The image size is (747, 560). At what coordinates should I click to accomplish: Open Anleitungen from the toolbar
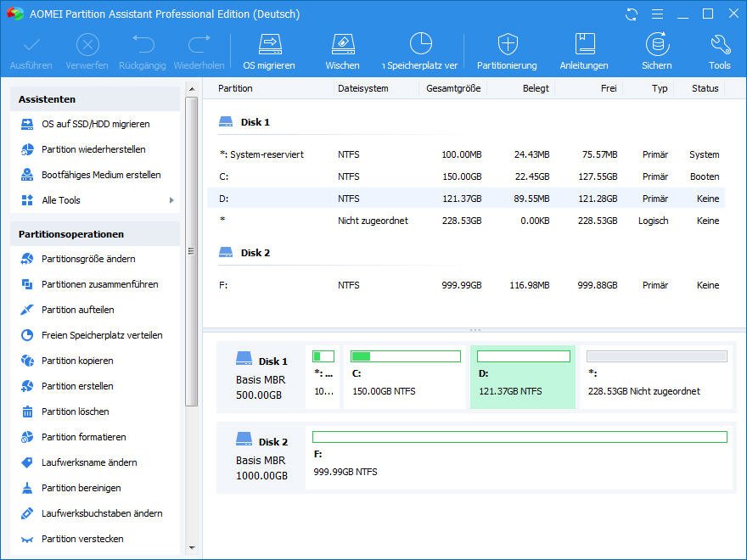[584, 51]
